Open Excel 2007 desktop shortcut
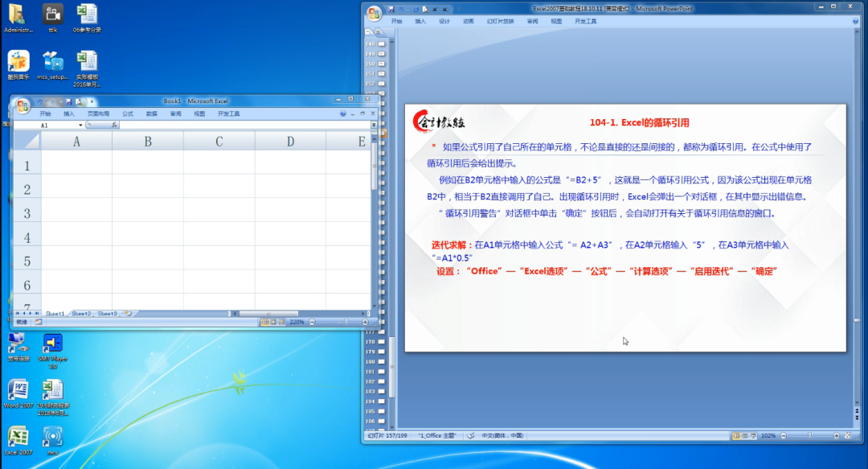This screenshot has width=868, height=469. point(18,442)
